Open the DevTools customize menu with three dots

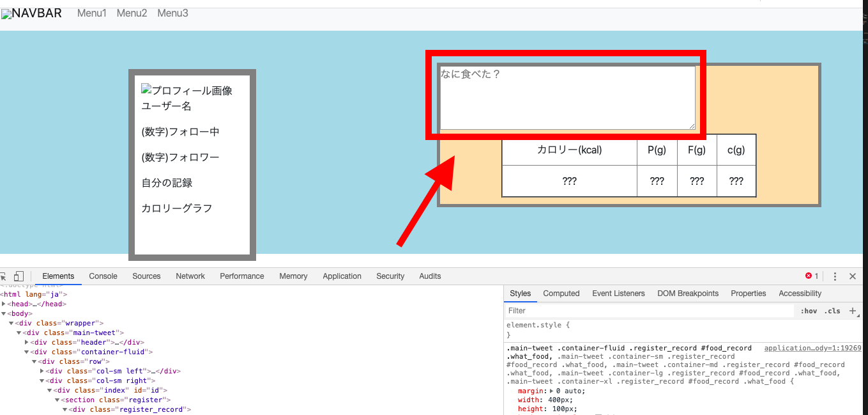tap(835, 276)
